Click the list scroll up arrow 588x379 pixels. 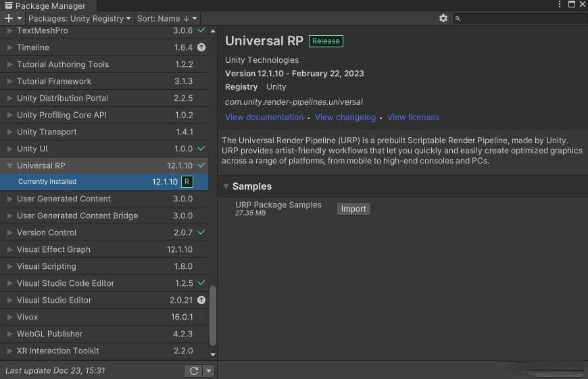coord(213,31)
